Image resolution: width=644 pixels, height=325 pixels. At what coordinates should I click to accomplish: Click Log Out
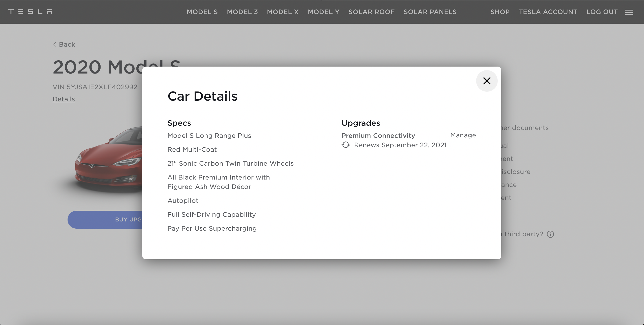602,12
